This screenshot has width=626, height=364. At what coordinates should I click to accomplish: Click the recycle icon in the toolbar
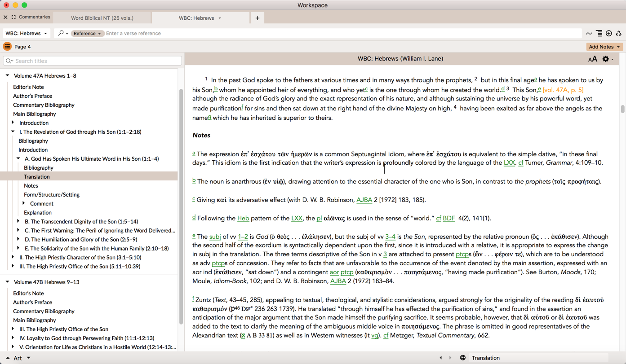(x=619, y=33)
